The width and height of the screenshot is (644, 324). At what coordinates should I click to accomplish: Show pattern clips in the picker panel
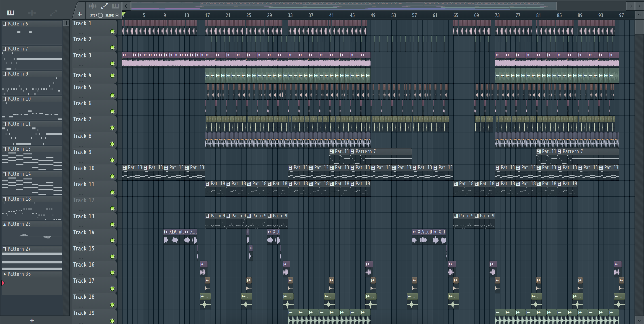[x=11, y=13]
